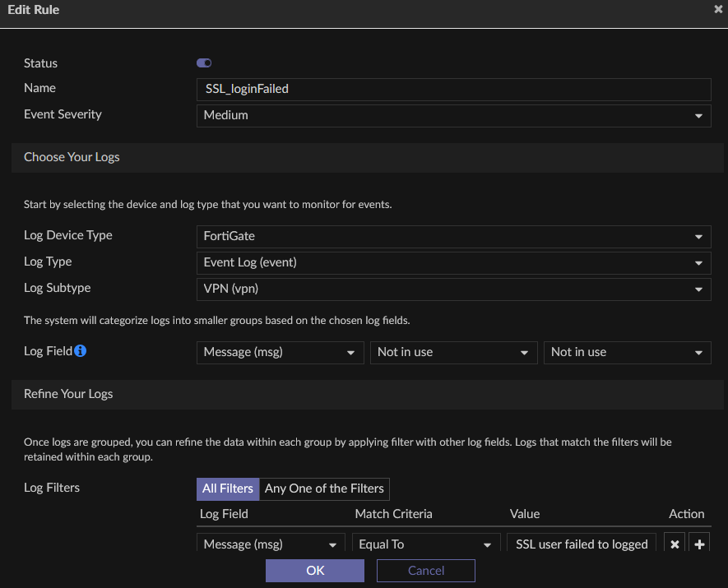Remove the log filter row
Image resolution: width=728 pixels, height=588 pixels.
[675, 544]
